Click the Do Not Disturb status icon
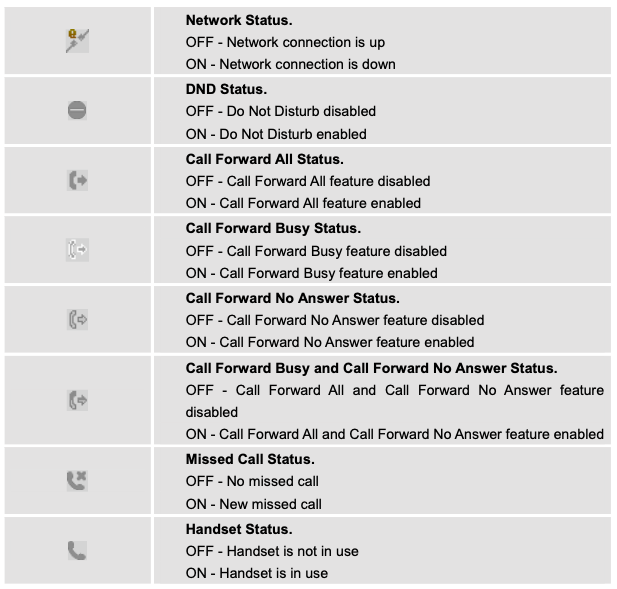Image resolution: width=617 pixels, height=589 pixels. pyautogui.click(x=77, y=112)
